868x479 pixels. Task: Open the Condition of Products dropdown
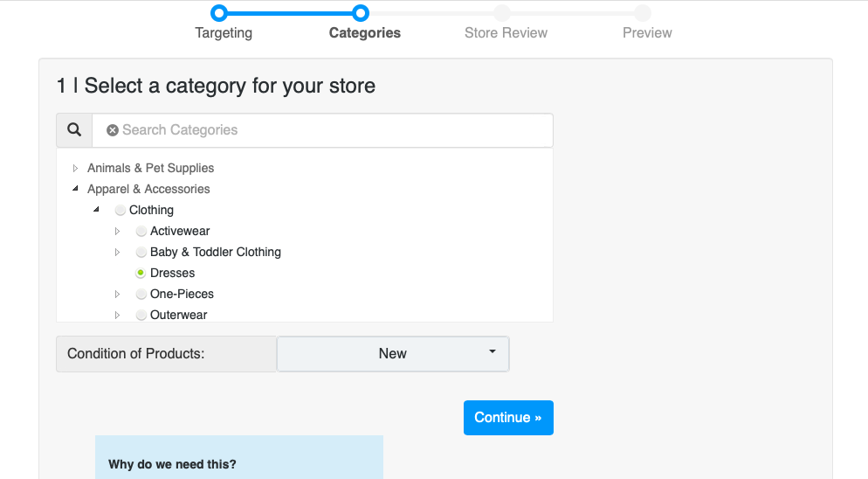pyautogui.click(x=393, y=354)
